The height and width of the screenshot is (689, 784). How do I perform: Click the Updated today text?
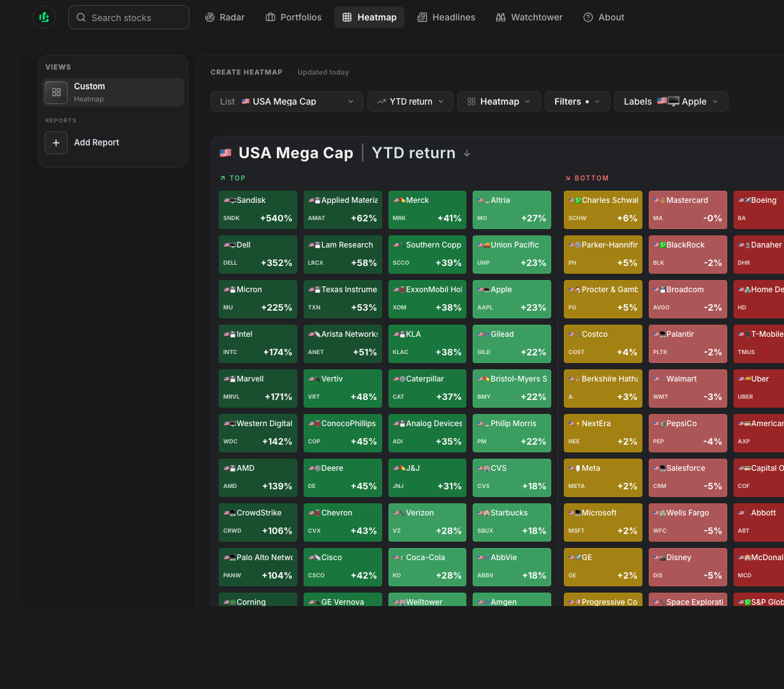tap(323, 72)
